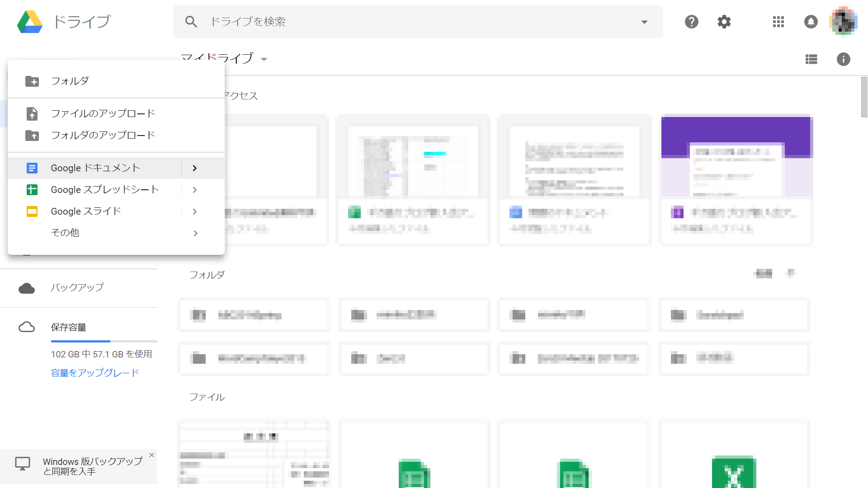Screen dimensions: 868x488
Task: Open the quick access spreadsheet thumbnail
Action: tap(413, 180)
